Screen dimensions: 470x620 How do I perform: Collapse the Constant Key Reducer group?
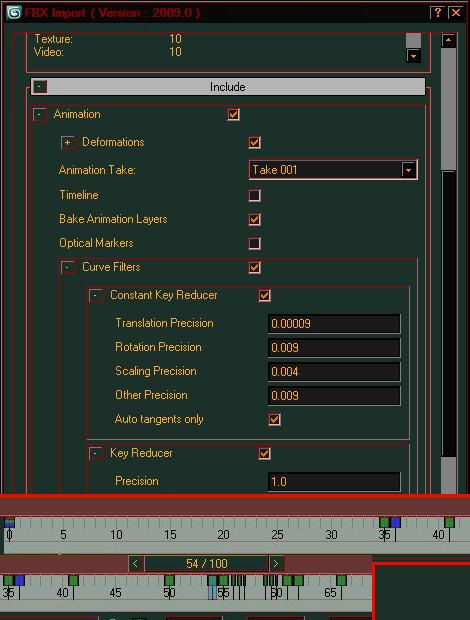pyautogui.click(x=96, y=295)
